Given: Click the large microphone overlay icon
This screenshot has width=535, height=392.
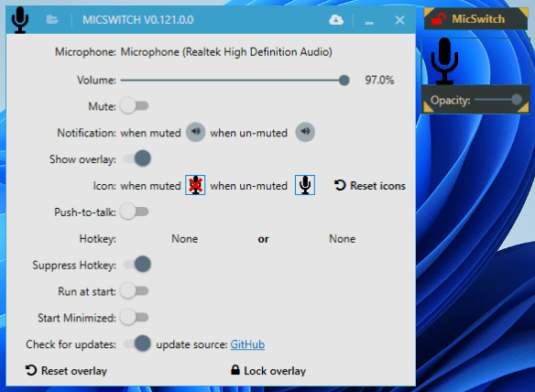Looking at the screenshot, I should (444, 61).
